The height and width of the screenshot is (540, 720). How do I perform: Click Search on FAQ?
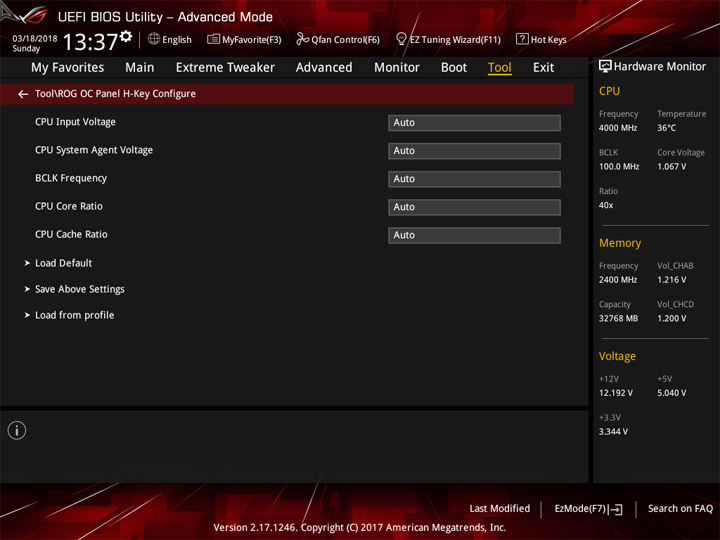tap(680, 508)
